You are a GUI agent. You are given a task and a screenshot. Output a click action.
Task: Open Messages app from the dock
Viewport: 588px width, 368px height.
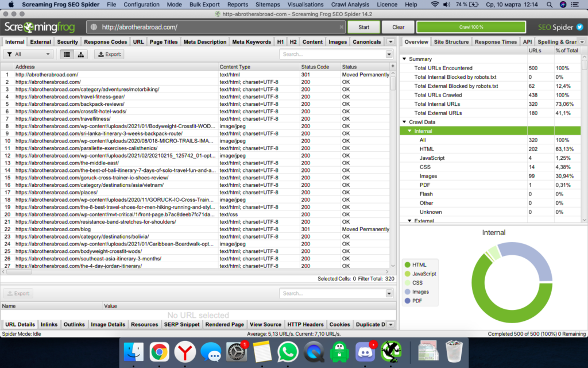[x=210, y=352]
